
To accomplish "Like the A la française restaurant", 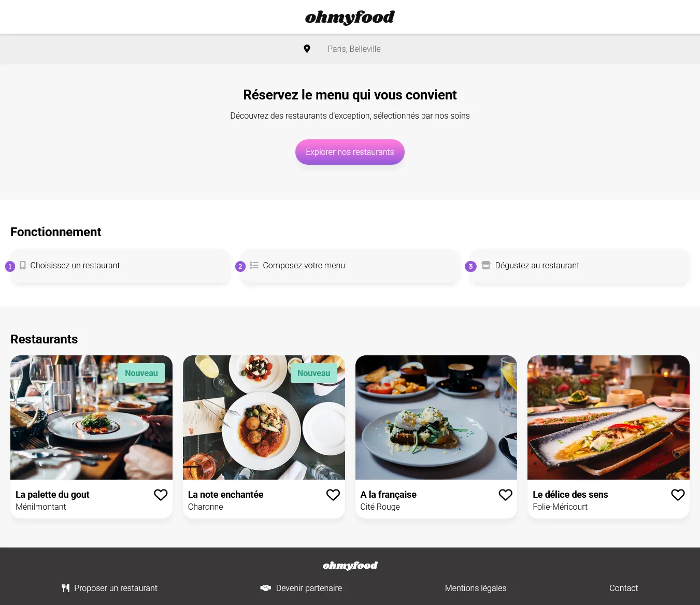I will 505,495.
